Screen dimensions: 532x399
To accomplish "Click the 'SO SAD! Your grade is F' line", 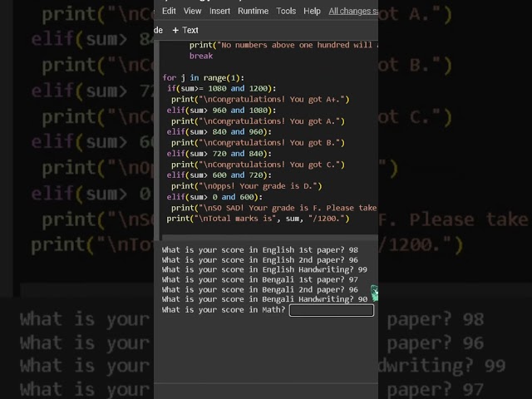I will point(274,208).
